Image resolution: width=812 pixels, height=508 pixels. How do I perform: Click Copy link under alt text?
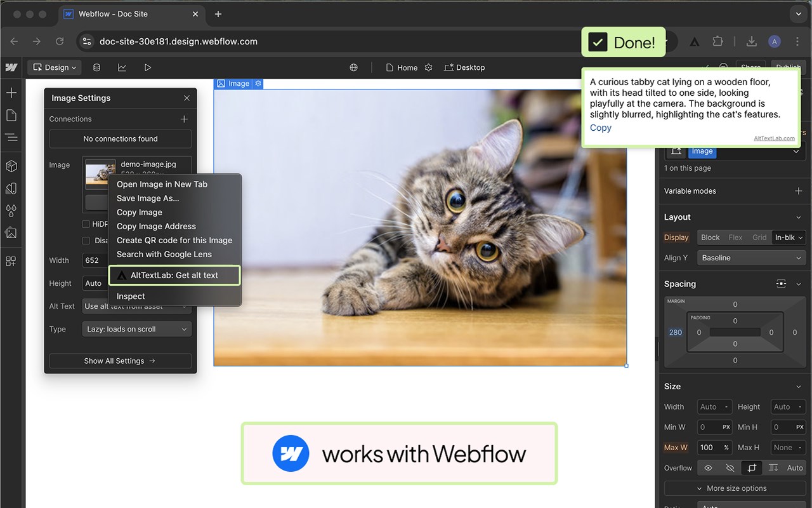click(x=601, y=128)
